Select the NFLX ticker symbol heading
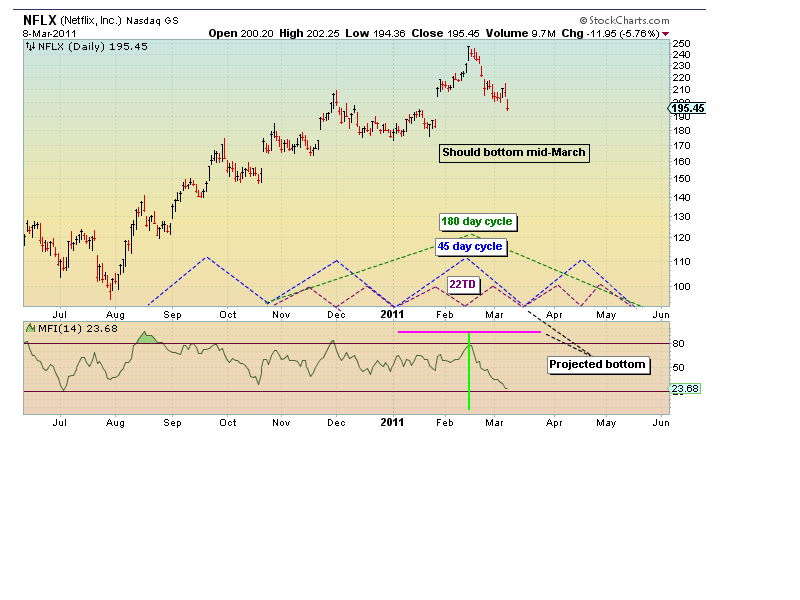Screen dimensions: 800x600 (40, 20)
